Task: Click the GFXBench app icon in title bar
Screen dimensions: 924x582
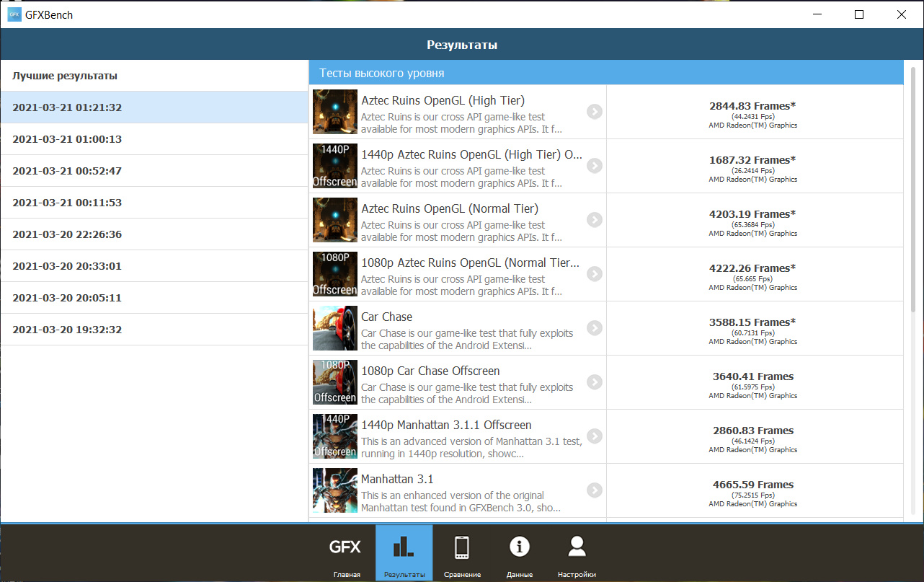Action: (x=14, y=14)
